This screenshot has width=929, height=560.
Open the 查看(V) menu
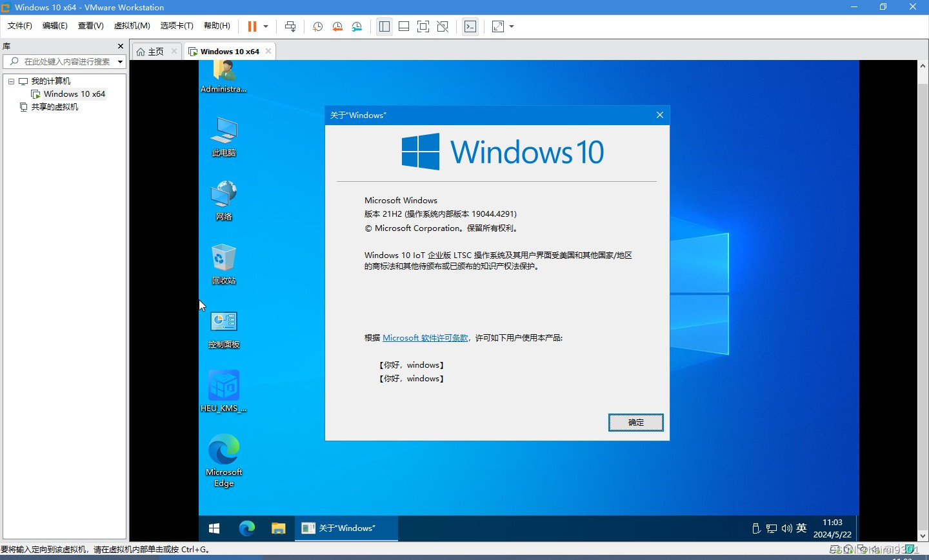point(90,26)
